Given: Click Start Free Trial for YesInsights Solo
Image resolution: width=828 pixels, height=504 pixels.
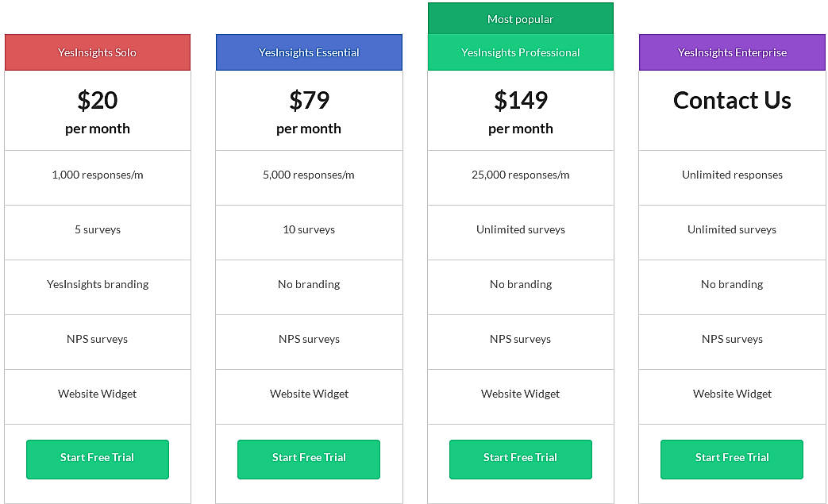Looking at the screenshot, I should click(97, 459).
